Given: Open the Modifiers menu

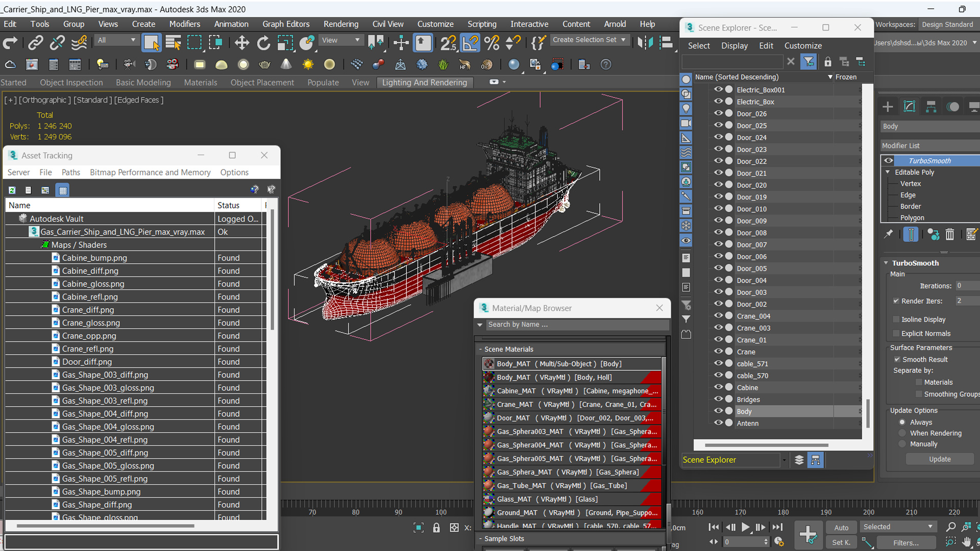Looking at the screenshot, I should point(185,24).
